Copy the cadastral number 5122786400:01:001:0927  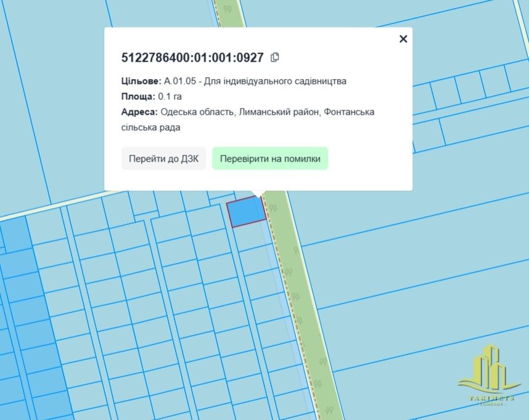(275, 57)
